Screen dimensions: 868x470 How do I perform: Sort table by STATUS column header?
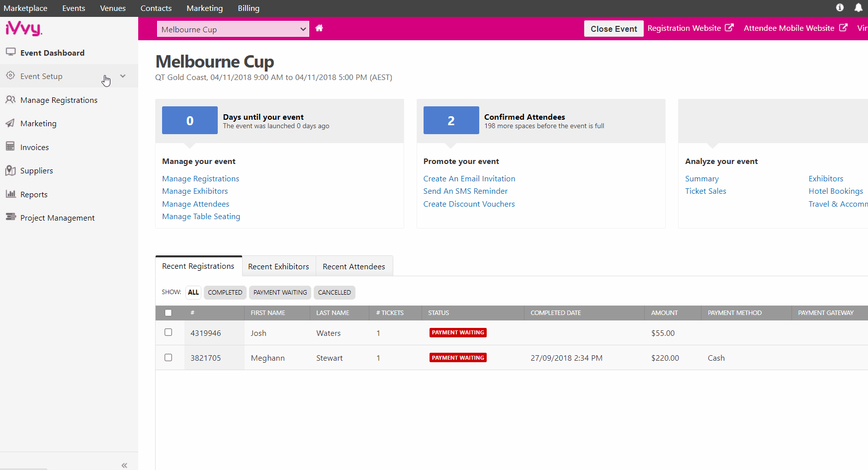click(438, 313)
